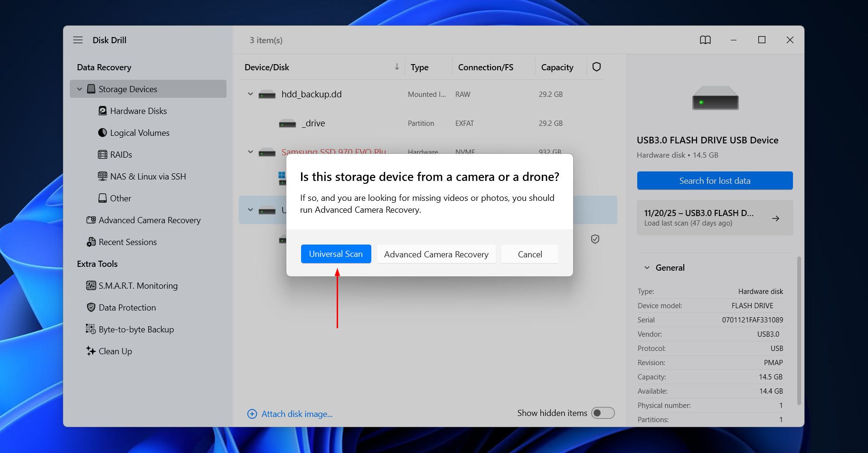Click Search for lost data button
Viewport: 868px width, 453px height.
tap(715, 180)
